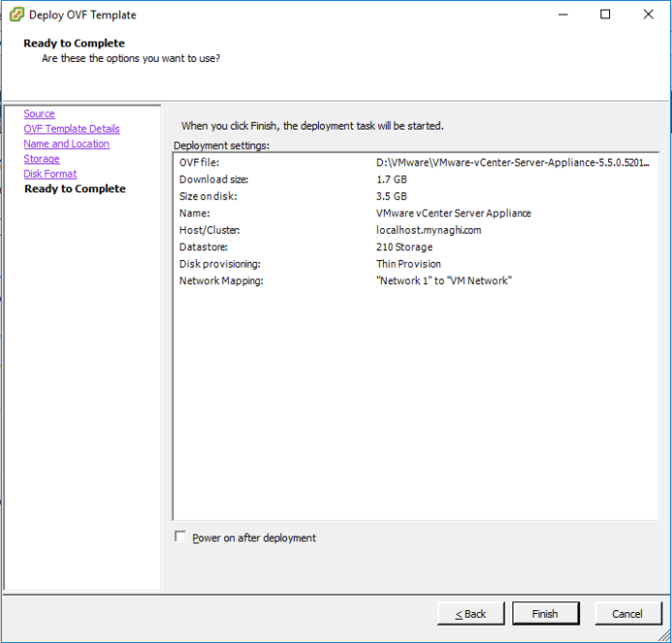Click the Download size value 1.7 GB

tap(392, 180)
